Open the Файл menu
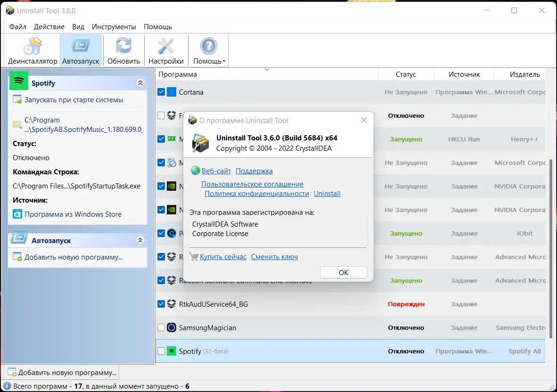Viewport: 557px width, 392px height. (18, 27)
